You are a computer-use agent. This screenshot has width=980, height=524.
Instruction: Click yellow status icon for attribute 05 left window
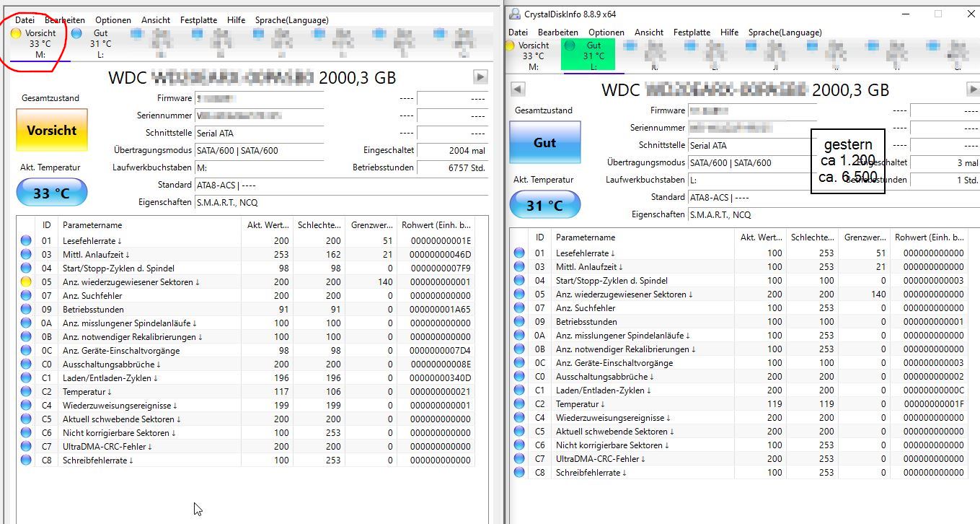26,281
